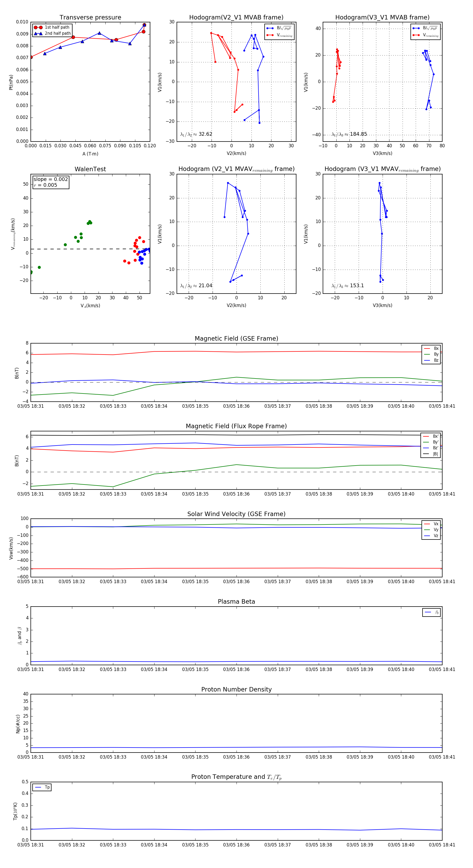Select the Vz legend entry in Solar Wind Velocity plot
The height and width of the screenshot is (868, 473).
[x=431, y=536]
